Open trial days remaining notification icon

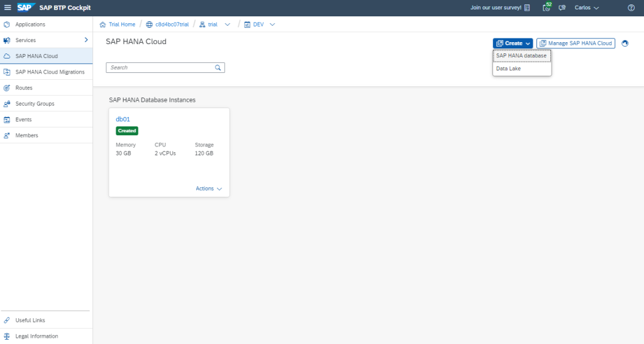[547, 7]
